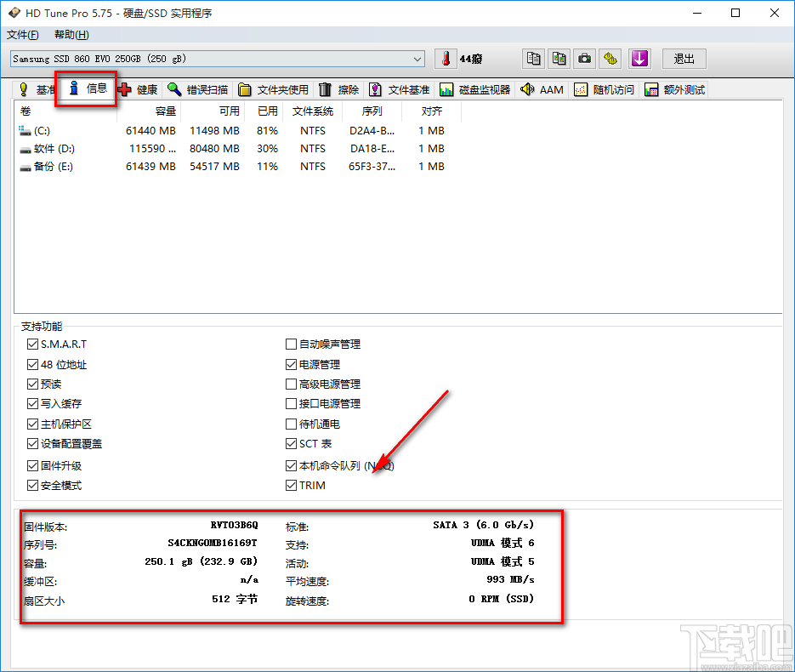Toggle the 预读 checkbox

point(32,384)
